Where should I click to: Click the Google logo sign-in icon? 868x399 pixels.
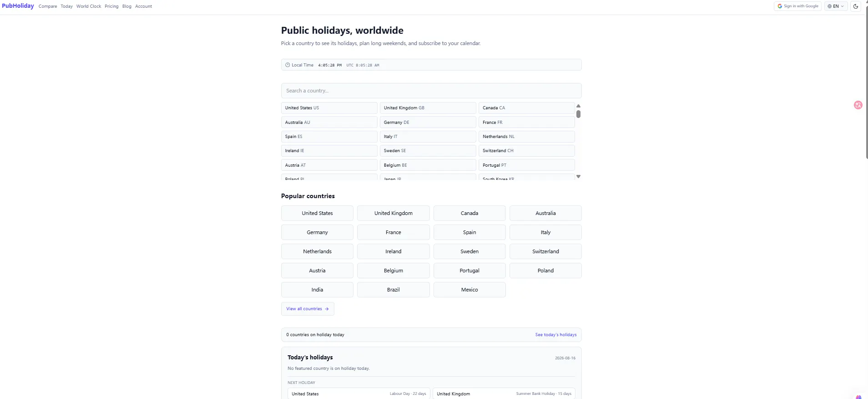tap(780, 6)
